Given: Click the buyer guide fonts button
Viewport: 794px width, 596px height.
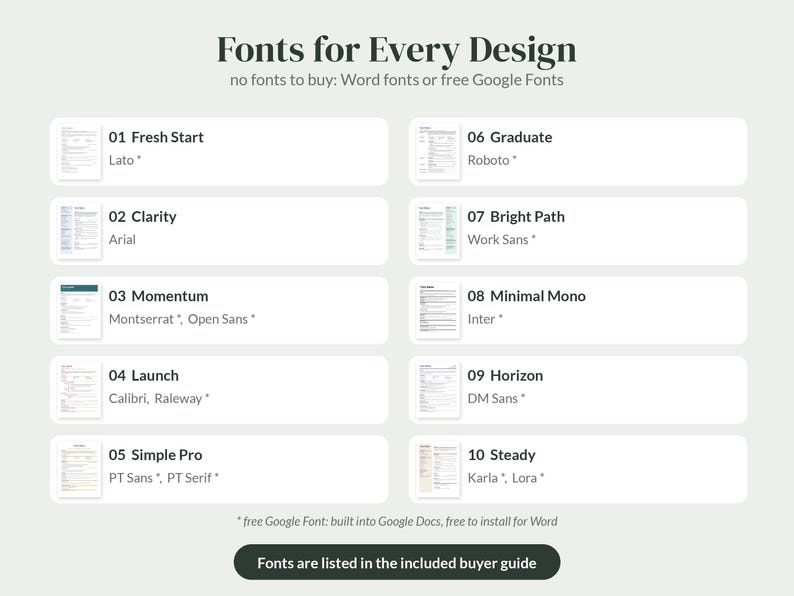Looking at the screenshot, I should pos(396,563).
